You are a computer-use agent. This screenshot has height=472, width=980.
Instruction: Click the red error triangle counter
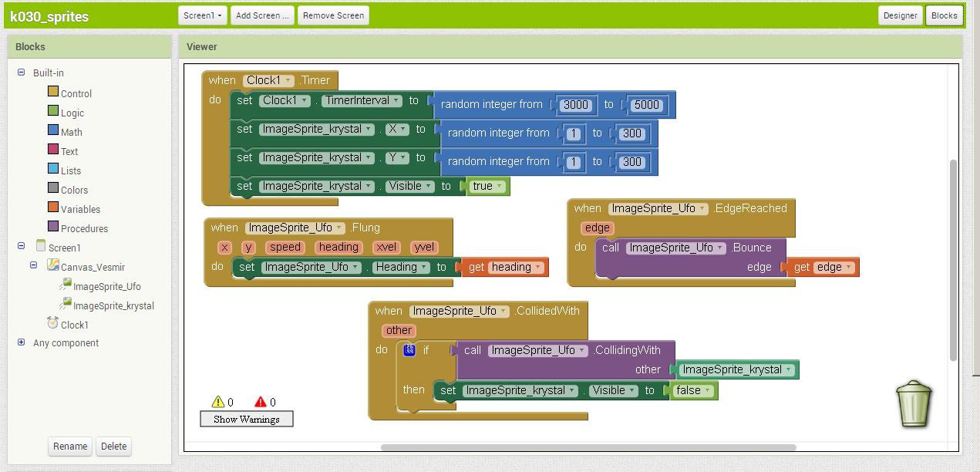click(x=261, y=402)
